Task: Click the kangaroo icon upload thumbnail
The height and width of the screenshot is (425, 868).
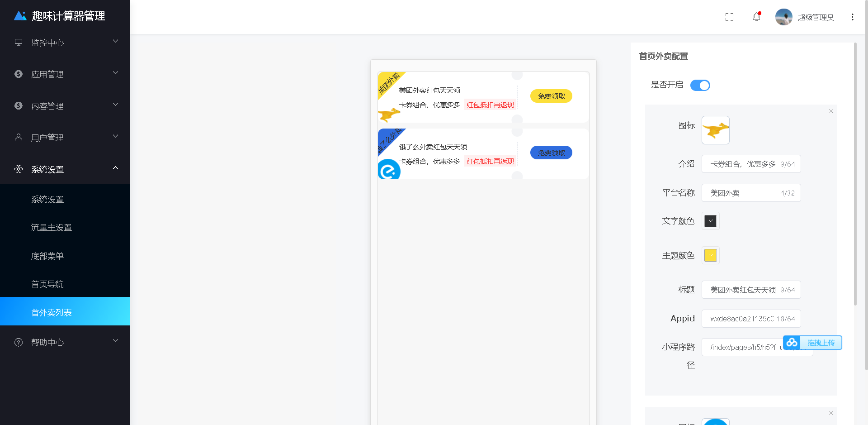Action: pyautogui.click(x=715, y=130)
